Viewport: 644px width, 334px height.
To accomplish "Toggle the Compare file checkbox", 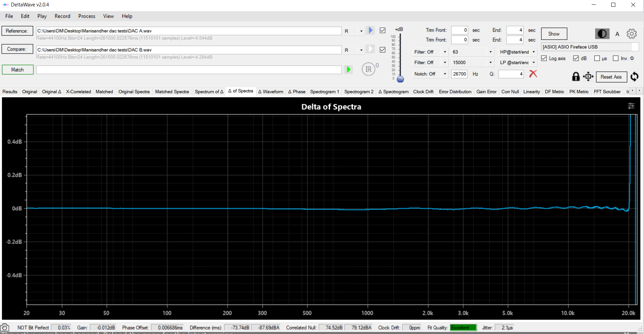I will [x=383, y=50].
